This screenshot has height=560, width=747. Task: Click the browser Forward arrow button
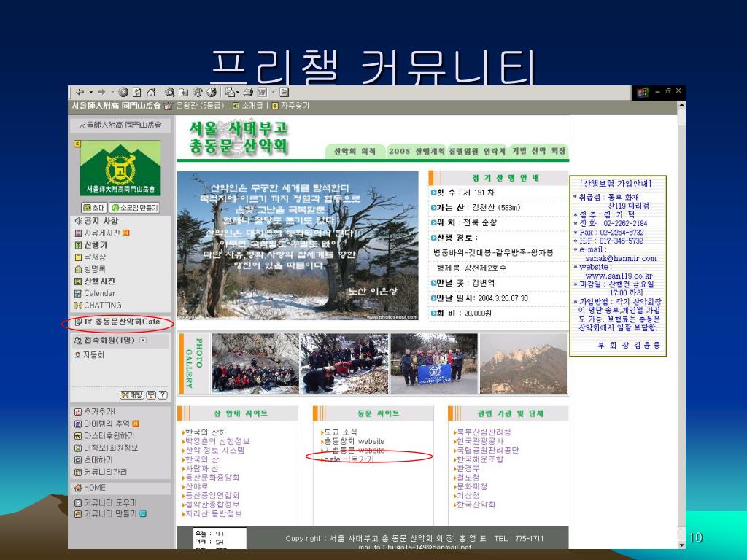(101, 92)
